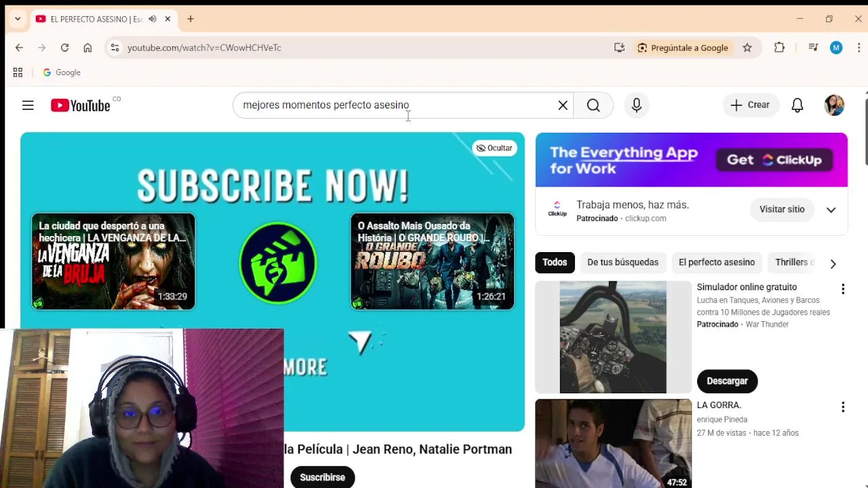The image size is (868, 488).
Task: Open new browser tab
Action: [x=191, y=19]
